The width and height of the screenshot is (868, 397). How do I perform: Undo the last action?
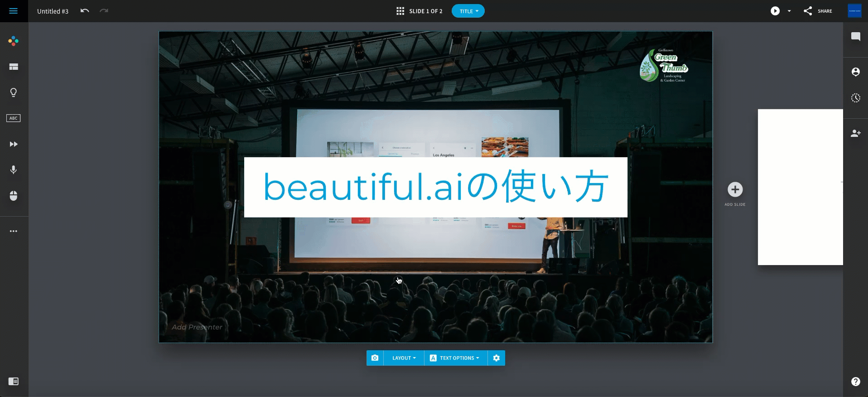pyautogui.click(x=85, y=11)
